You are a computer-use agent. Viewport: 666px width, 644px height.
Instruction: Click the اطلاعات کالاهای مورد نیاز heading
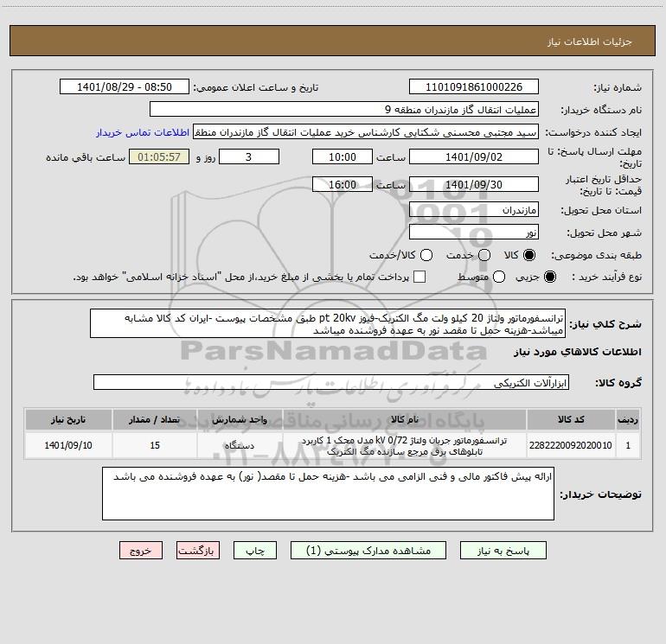[x=578, y=352]
